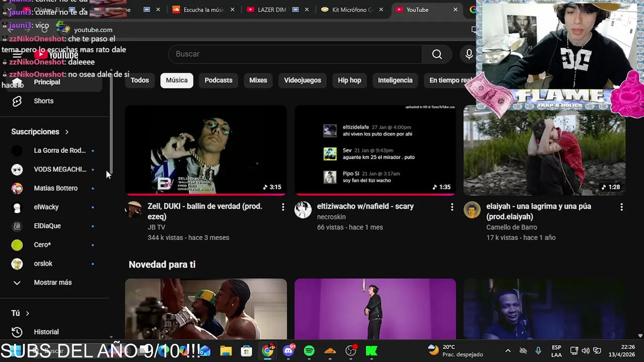Open Cero* channel avatar in subscriptions
Image resolution: width=644 pixels, height=362 pixels.
[17, 245]
